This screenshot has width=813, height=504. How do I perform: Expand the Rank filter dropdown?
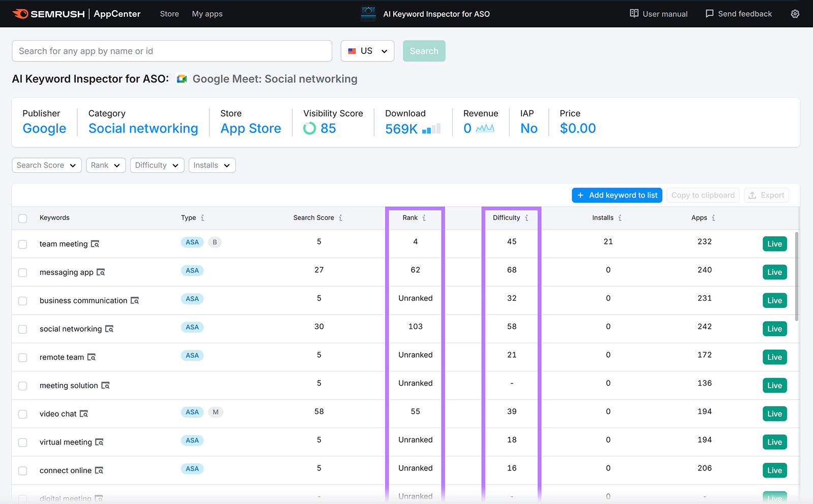pos(106,165)
